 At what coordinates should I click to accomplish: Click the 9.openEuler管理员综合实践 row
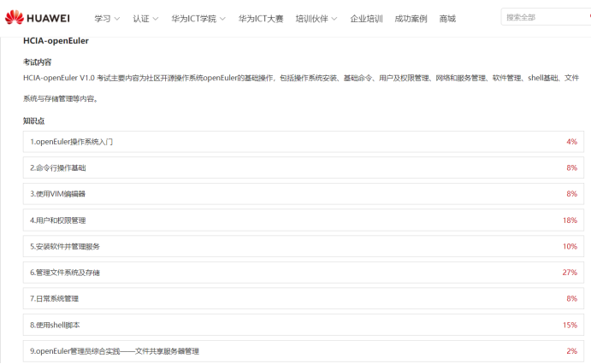pos(304,351)
